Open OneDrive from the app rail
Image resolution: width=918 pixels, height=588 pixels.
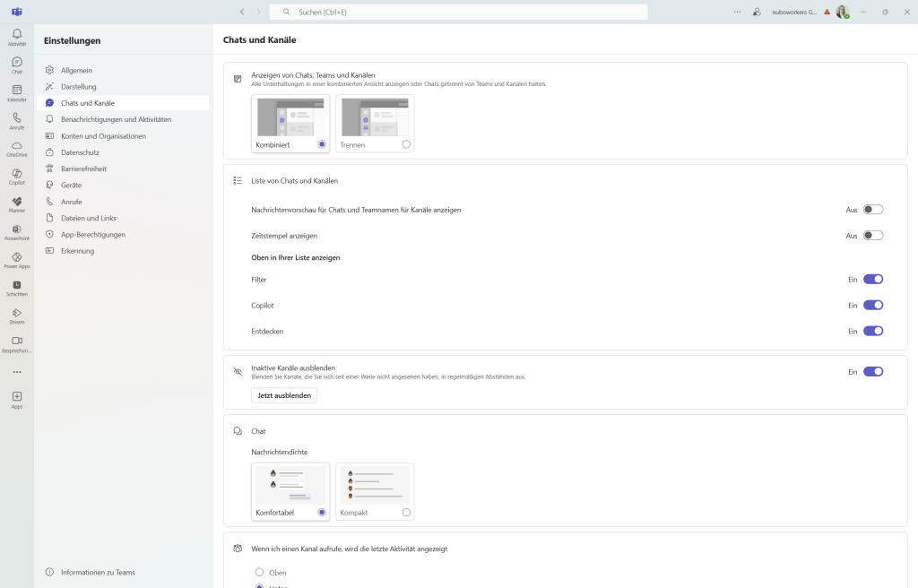(17, 149)
